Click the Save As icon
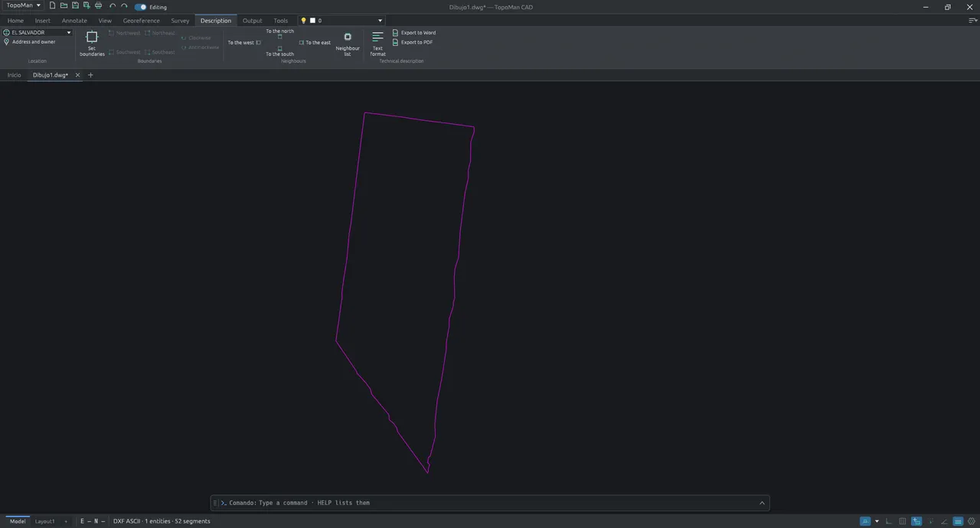Image resolution: width=980 pixels, height=528 pixels. 87,5
